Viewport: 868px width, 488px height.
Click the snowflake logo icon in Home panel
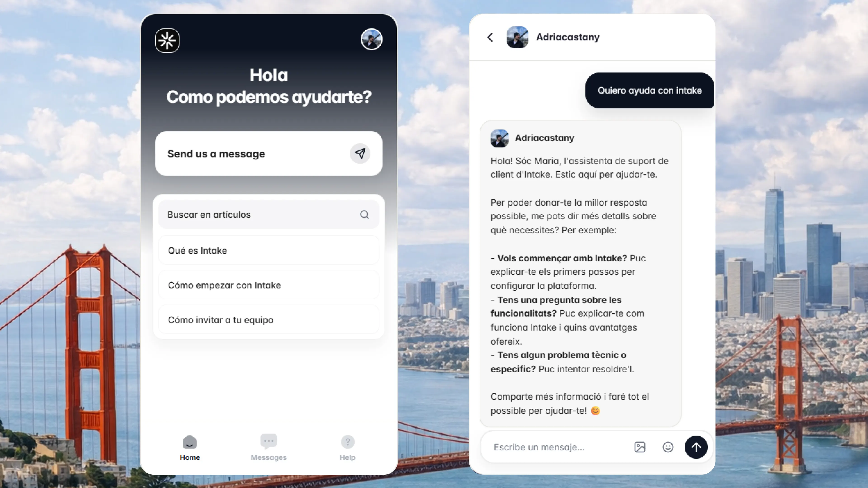(167, 40)
